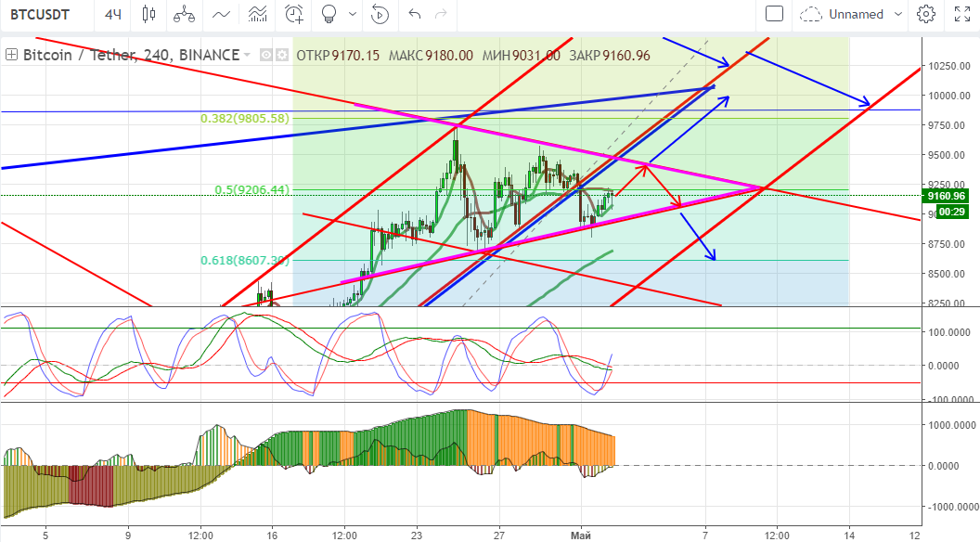
Task: Click the Compare symbols scales icon
Action: 186,14
